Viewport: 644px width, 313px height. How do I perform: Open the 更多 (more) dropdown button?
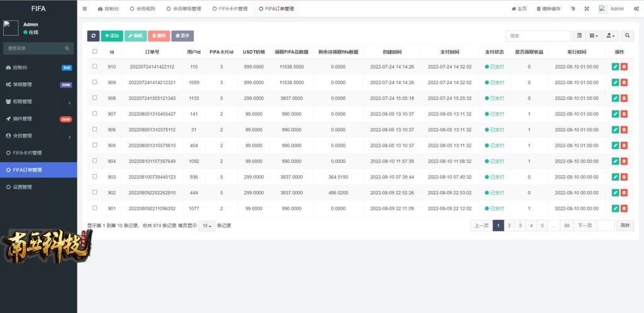click(183, 36)
